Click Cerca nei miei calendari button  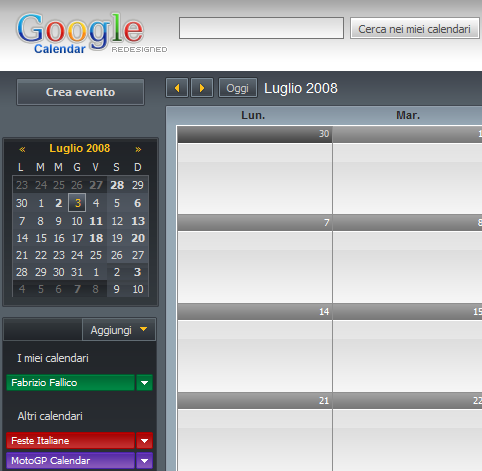click(x=414, y=29)
